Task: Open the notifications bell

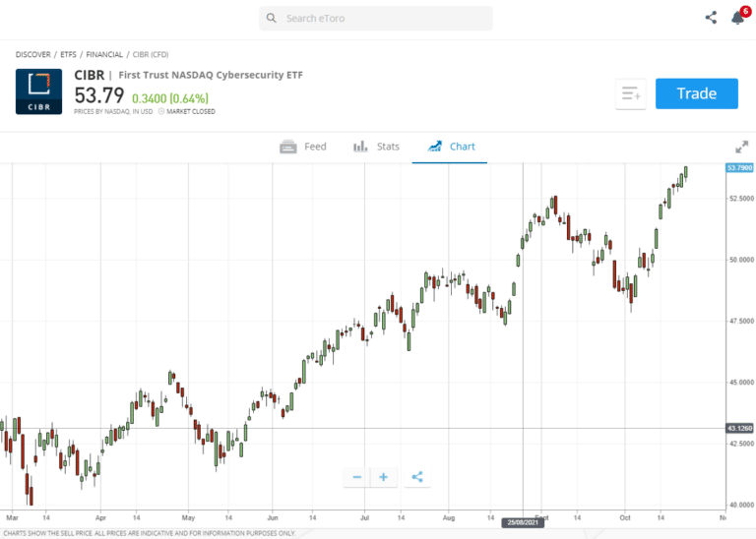Action: point(737,18)
